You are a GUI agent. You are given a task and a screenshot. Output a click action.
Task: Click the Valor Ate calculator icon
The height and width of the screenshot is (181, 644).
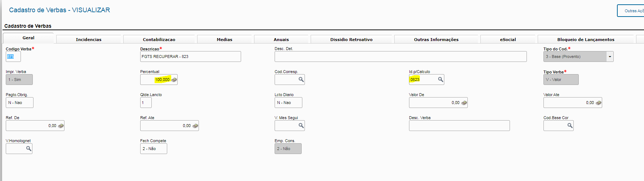(598, 103)
